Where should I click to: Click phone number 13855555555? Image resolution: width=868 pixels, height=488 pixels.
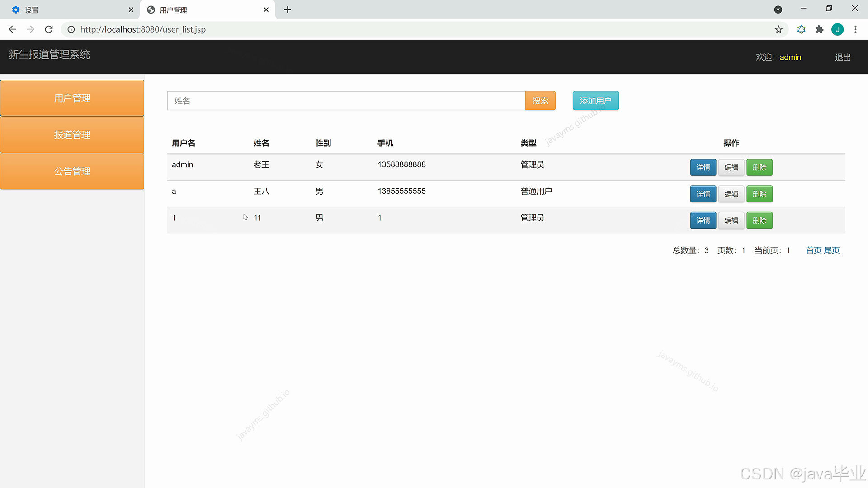pyautogui.click(x=401, y=191)
